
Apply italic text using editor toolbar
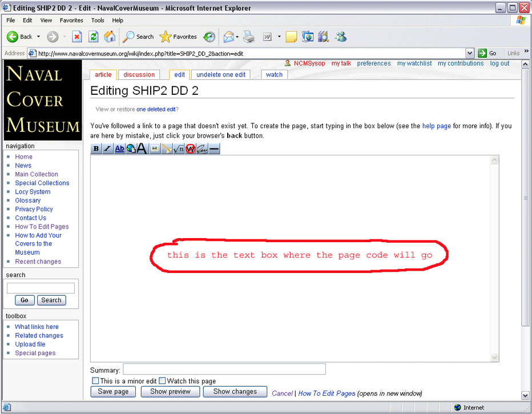pos(107,149)
